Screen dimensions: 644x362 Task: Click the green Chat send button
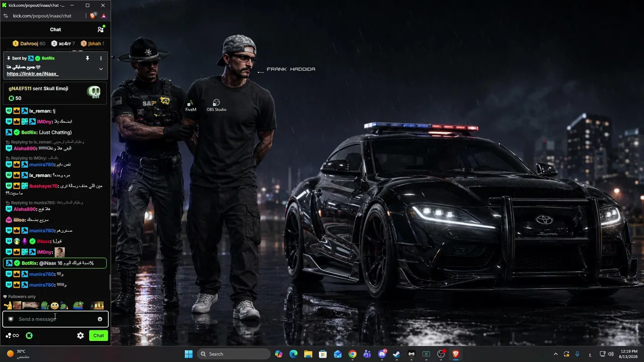[x=99, y=335]
